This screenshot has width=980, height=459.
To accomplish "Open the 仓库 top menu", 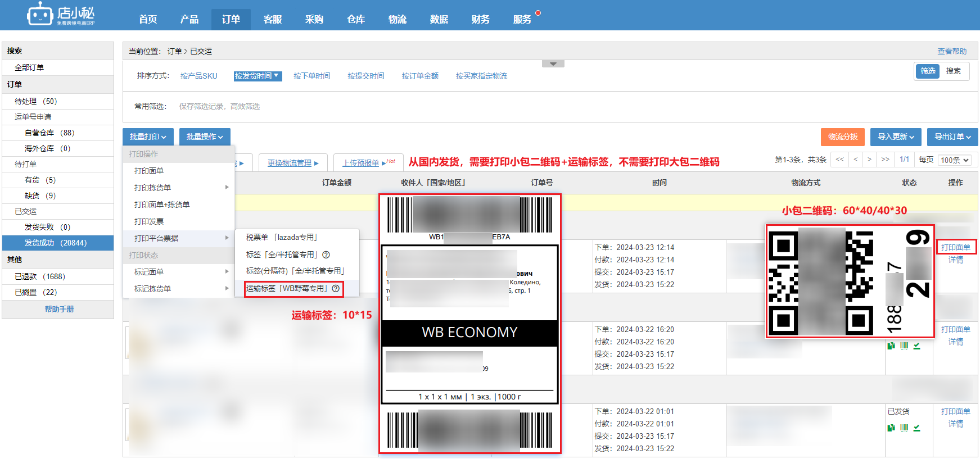I will tap(356, 19).
